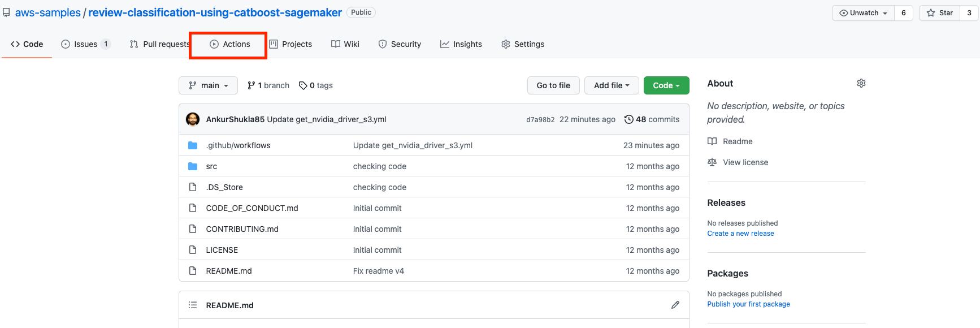Click the watchers count 6
Viewport: 980px width, 328px height.
point(904,13)
